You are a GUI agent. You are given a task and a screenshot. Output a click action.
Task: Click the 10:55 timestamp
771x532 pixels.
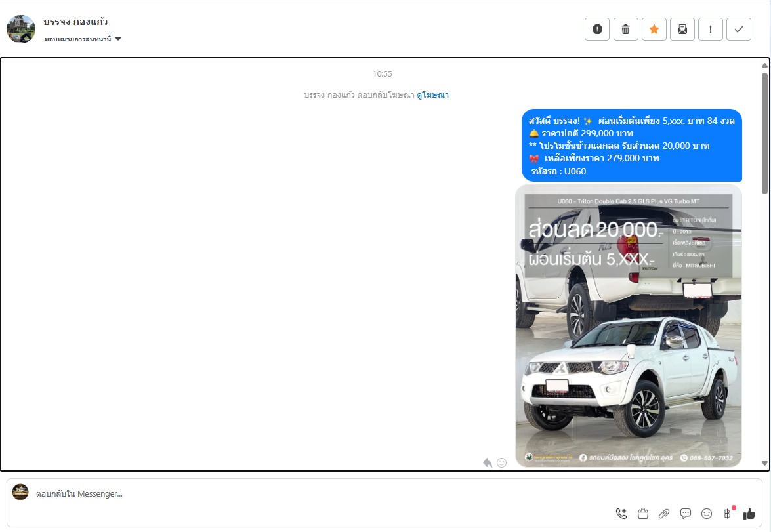(x=382, y=73)
